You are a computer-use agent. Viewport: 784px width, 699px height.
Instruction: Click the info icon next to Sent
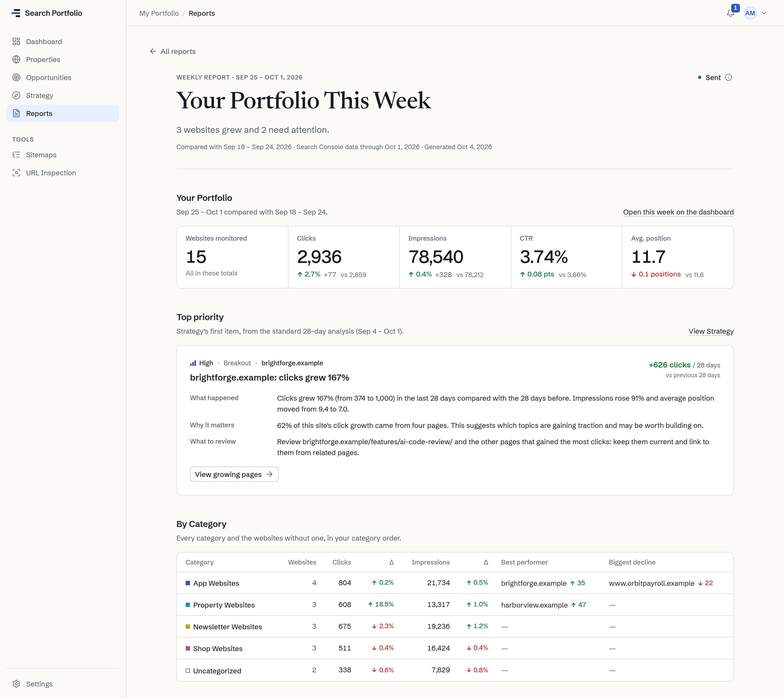tap(728, 78)
